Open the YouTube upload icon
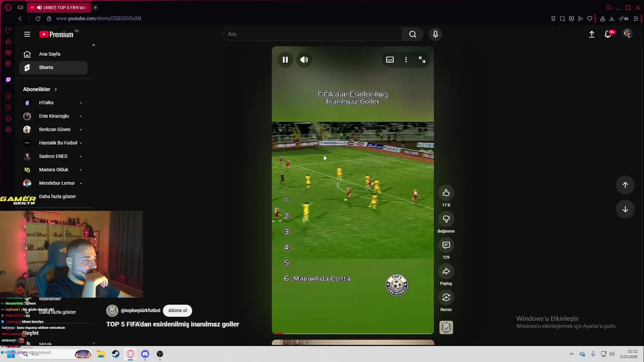The height and width of the screenshot is (362, 644). 592,34
